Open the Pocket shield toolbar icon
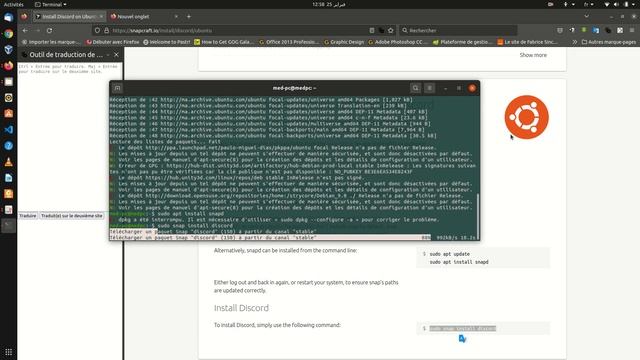640x360 pixels. coord(560,31)
